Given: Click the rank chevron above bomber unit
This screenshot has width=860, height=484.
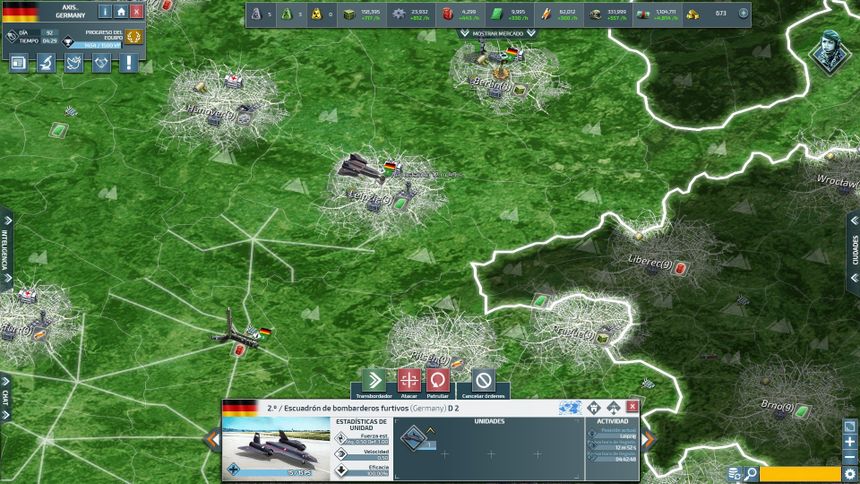Looking at the screenshot, I should [x=430, y=430].
